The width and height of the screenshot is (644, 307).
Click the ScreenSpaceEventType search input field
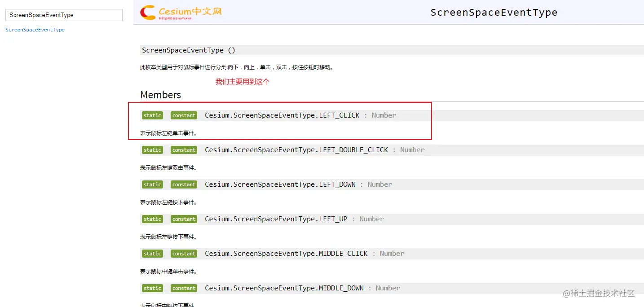pyautogui.click(x=64, y=15)
